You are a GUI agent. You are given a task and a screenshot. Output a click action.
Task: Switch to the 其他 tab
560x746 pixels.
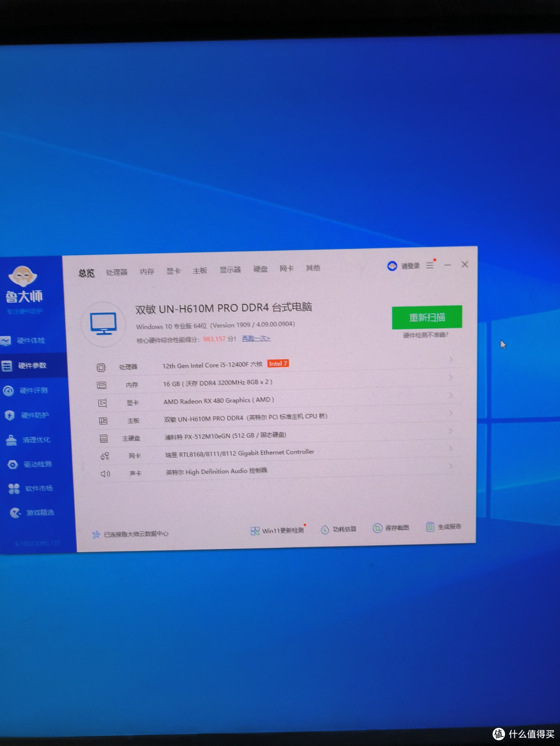[313, 268]
